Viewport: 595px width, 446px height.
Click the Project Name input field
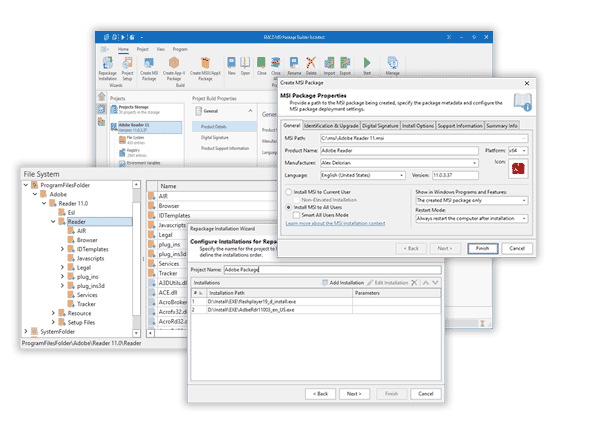pos(332,269)
